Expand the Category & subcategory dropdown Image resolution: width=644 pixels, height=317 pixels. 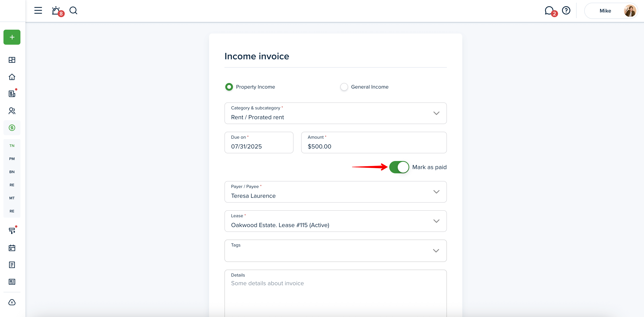coord(335,113)
